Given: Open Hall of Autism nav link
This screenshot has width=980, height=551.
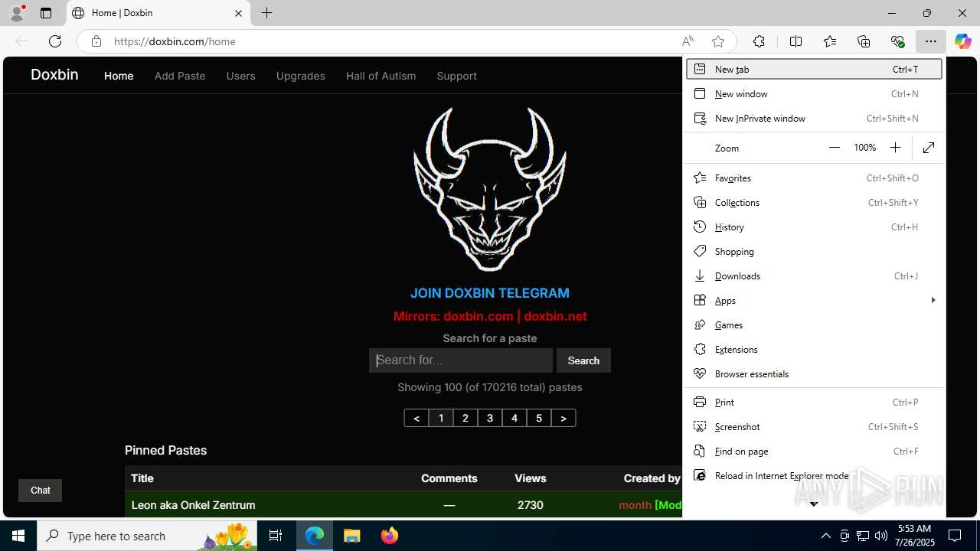Looking at the screenshot, I should pos(381,76).
